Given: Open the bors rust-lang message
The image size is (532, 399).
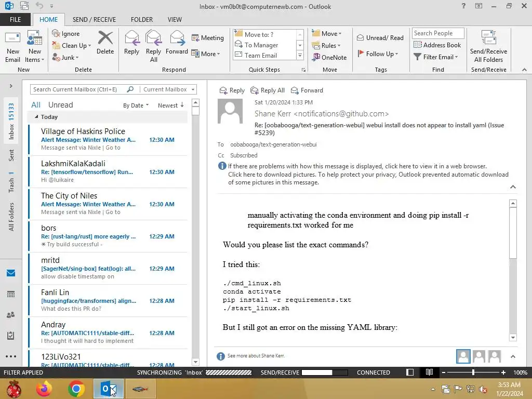Looking at the screenshot, I should (108, 235).
